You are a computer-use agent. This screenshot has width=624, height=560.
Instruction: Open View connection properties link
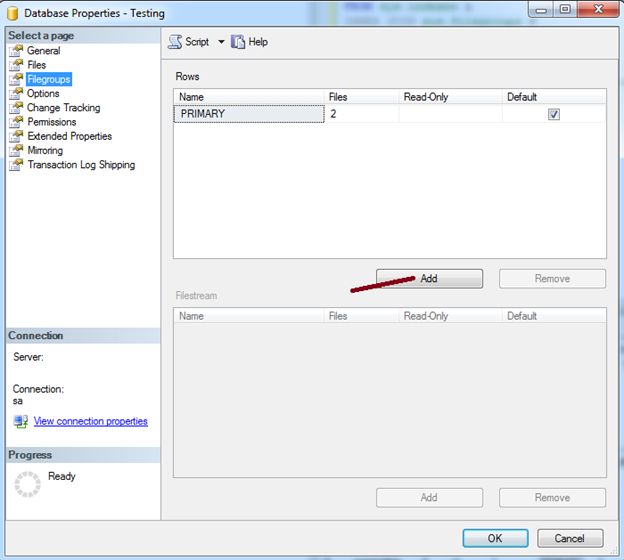(x=91, y=421)
